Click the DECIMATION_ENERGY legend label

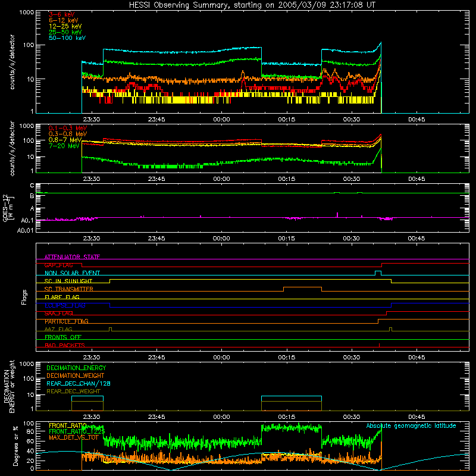[x=76, y=368]
